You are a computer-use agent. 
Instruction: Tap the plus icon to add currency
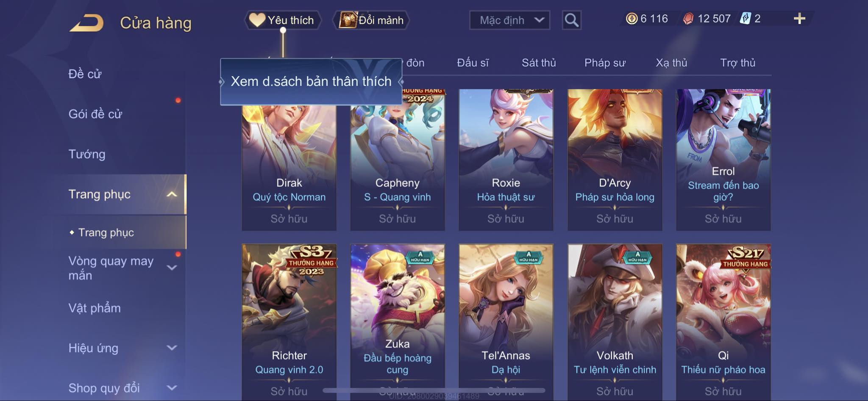click(x=799, y=19)
